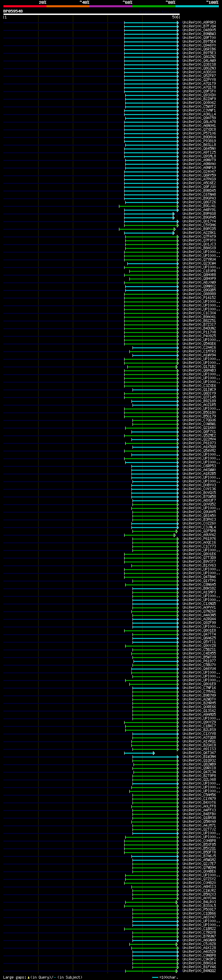222x980 pixels.
Task: Click the UniRef100_B9GJ41 label
Action: click(x=199, y=206)
